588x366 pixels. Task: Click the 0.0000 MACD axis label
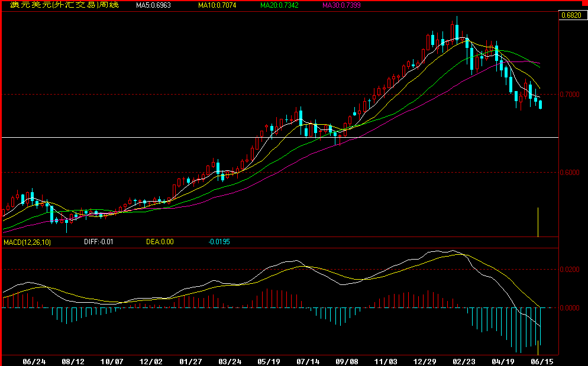coord(570,308)
